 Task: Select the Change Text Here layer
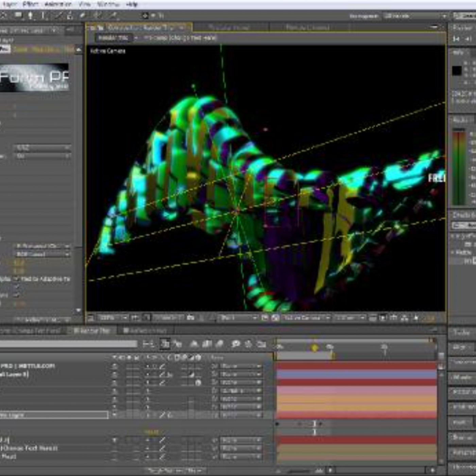pos(29,448)
